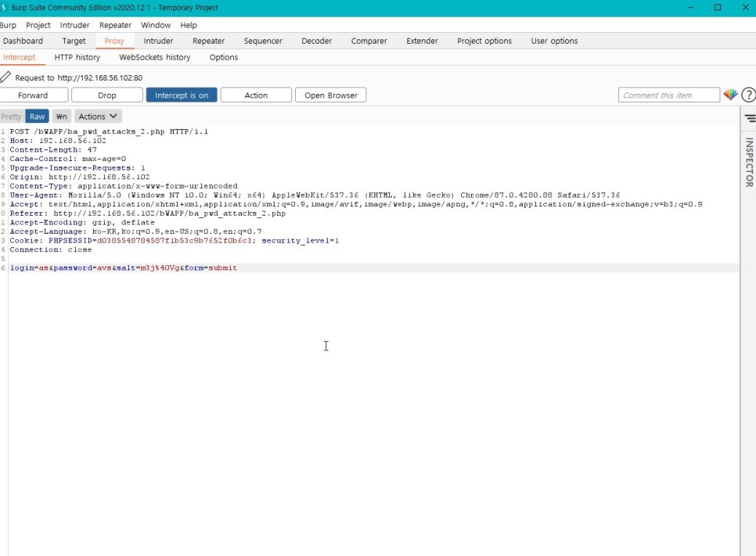Click the Content-Length: 47 header

(53, 150)
